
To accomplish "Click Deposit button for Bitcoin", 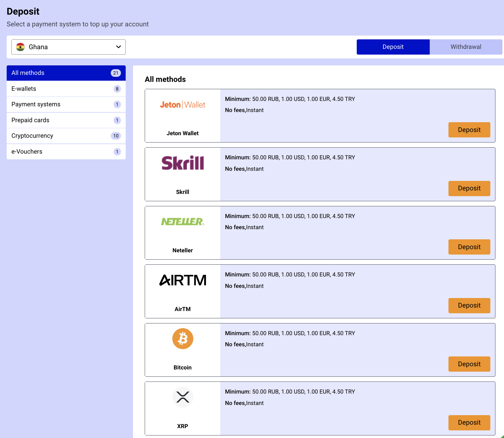I will coord(469,364).
